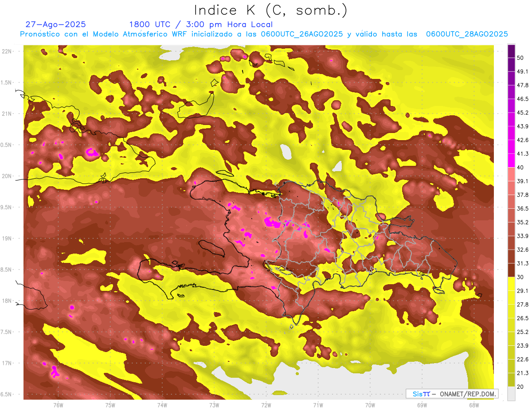Click the colorbar value "31.3"
532x411 pixels.
coord(522,263)
